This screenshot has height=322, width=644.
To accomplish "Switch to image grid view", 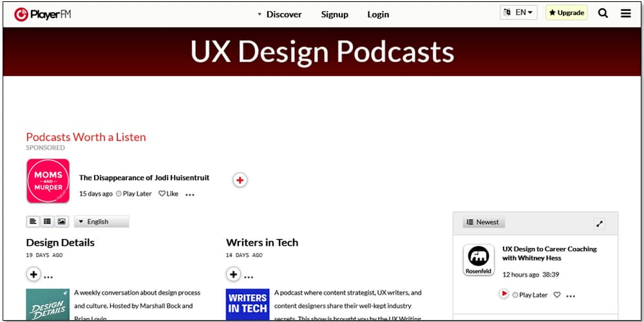I will (x=61, y=222).
